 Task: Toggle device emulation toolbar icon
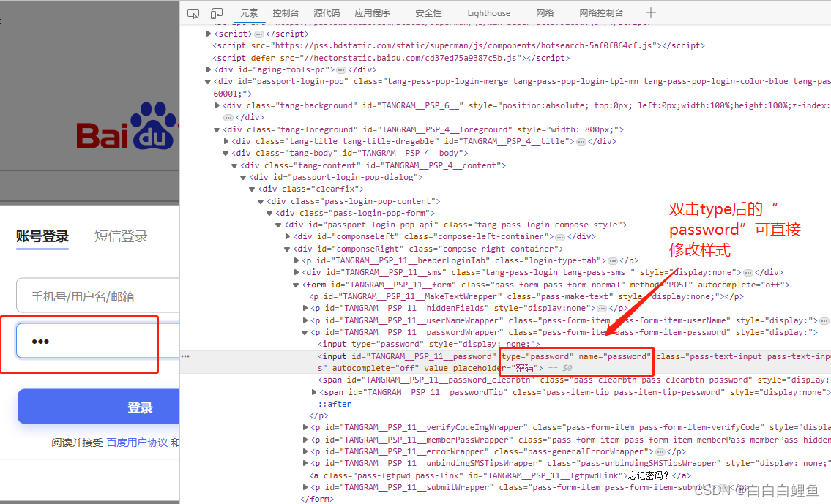[216, 13]
